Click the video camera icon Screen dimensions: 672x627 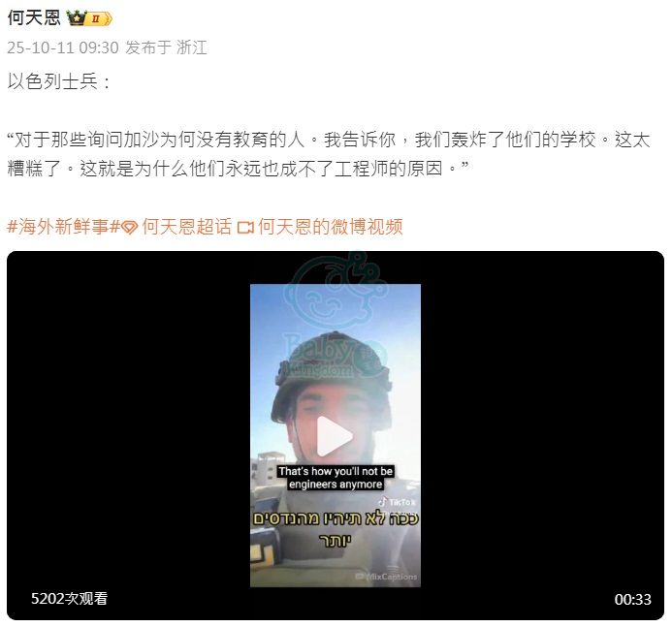tap(245, 227)
